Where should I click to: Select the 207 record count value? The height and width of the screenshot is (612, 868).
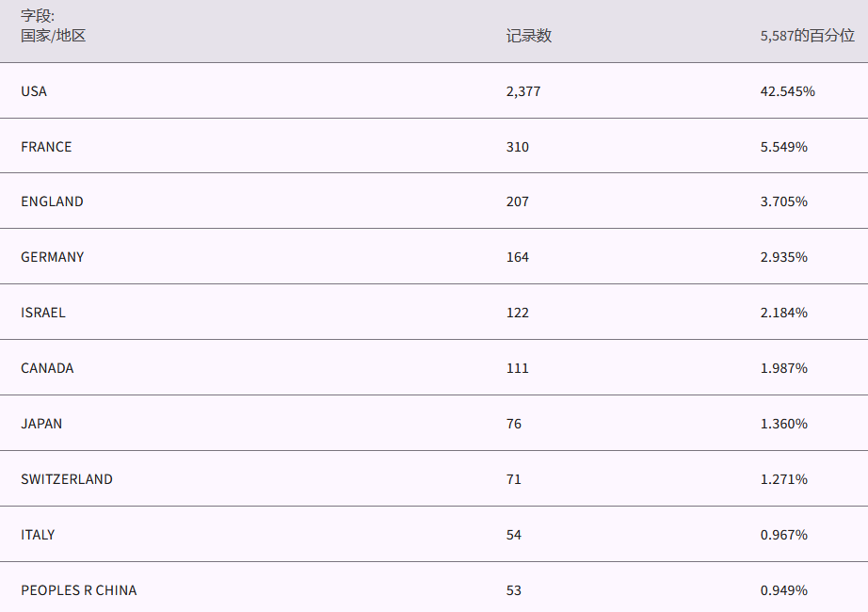pos(517,201)
